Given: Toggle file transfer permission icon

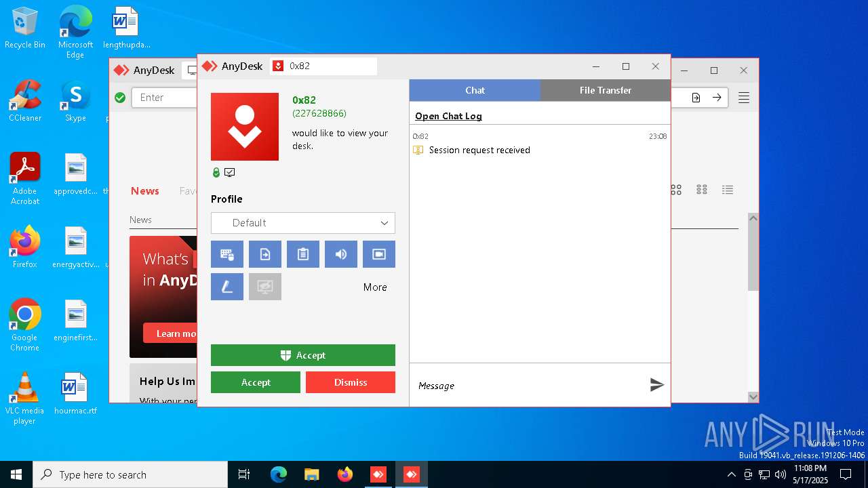Looking at the screenshot, I should coord(265,254).
